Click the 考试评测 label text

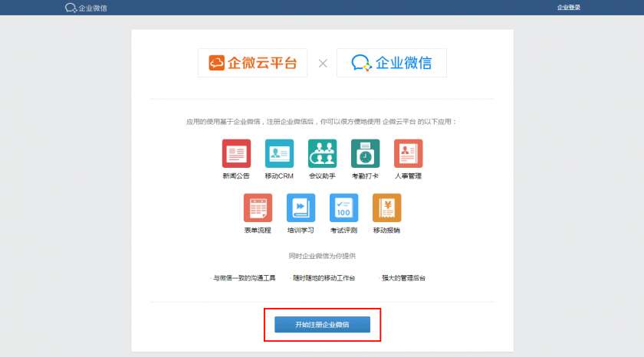click(343, 230)
